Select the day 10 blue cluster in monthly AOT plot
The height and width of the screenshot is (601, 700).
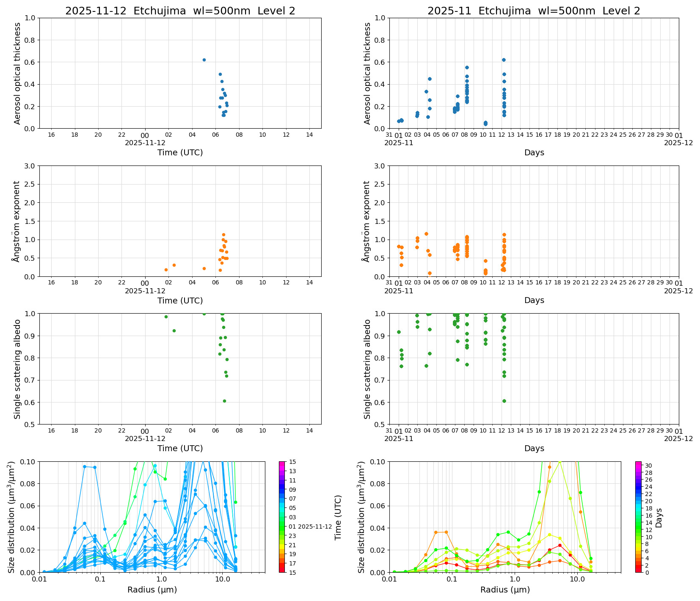point(485,123)
